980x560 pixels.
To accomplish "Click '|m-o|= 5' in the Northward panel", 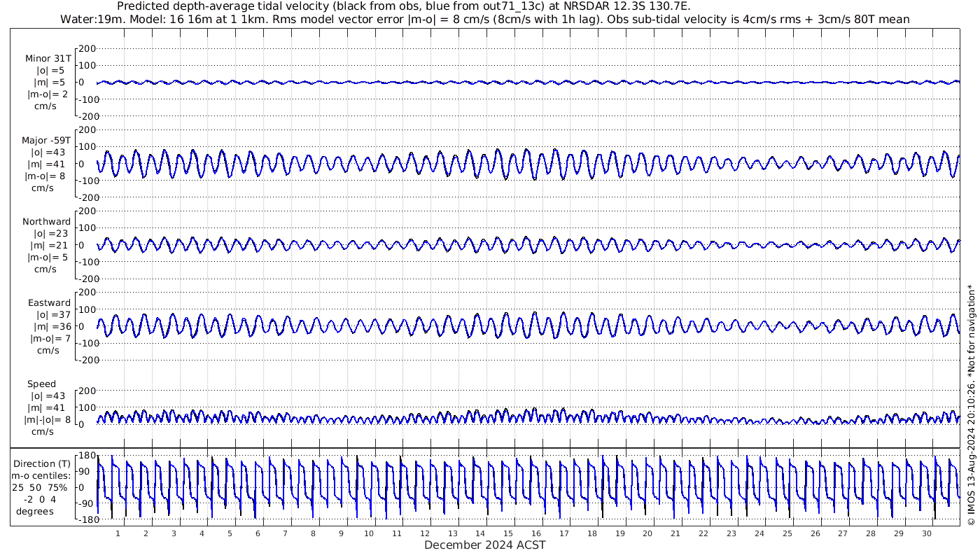I will coord(48,257).
